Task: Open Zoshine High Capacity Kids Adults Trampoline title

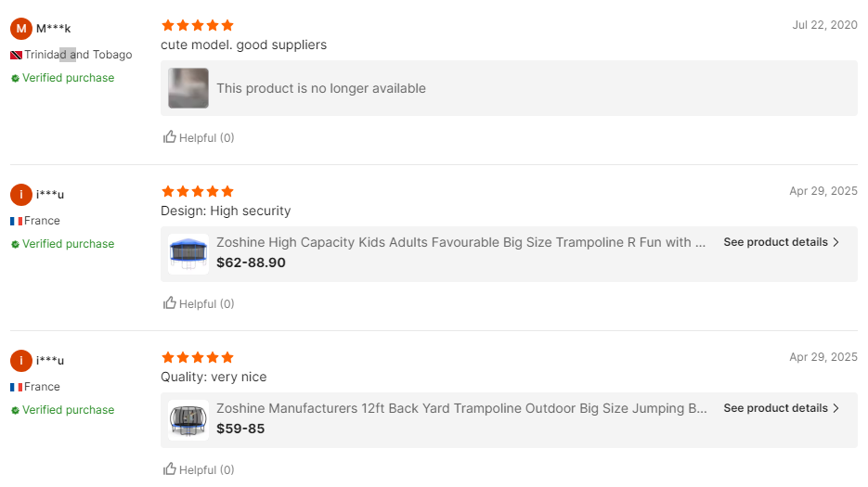Action: (x=460, y=242)
